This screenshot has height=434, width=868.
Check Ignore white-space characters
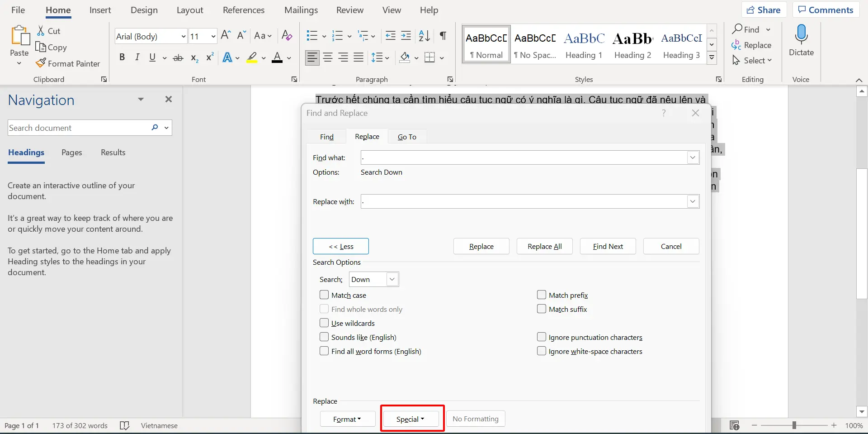point(542,351)
